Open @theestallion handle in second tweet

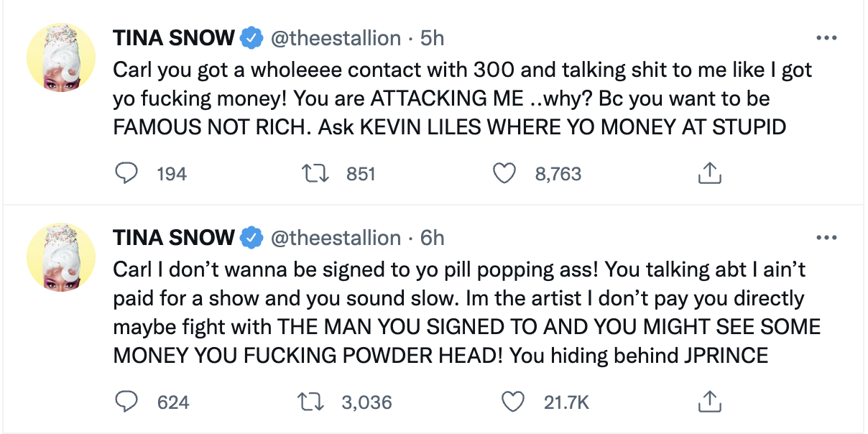[336, 238]
